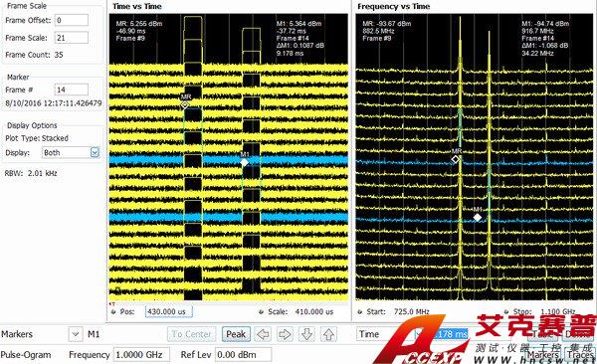Image resolution: width=597 pixels, height=364 pixels.
Task: Move marker right with the right arrow
Action: tap(285, 335)
